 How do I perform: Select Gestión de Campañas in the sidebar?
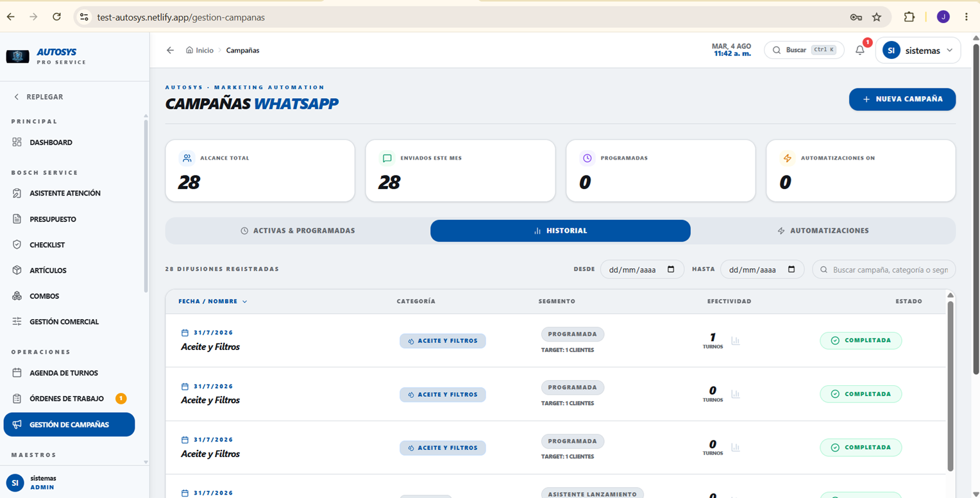coord(69,424)
